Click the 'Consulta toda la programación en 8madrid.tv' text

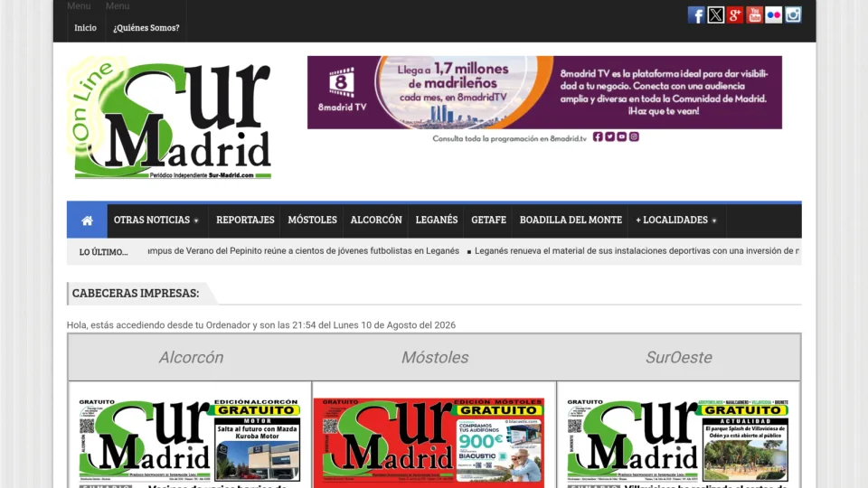pos(509,138)
